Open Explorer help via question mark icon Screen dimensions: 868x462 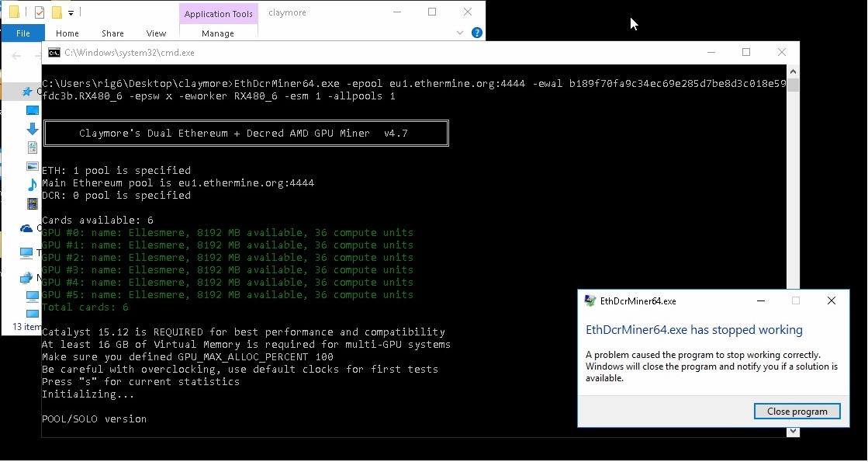[x=476, y=33]
